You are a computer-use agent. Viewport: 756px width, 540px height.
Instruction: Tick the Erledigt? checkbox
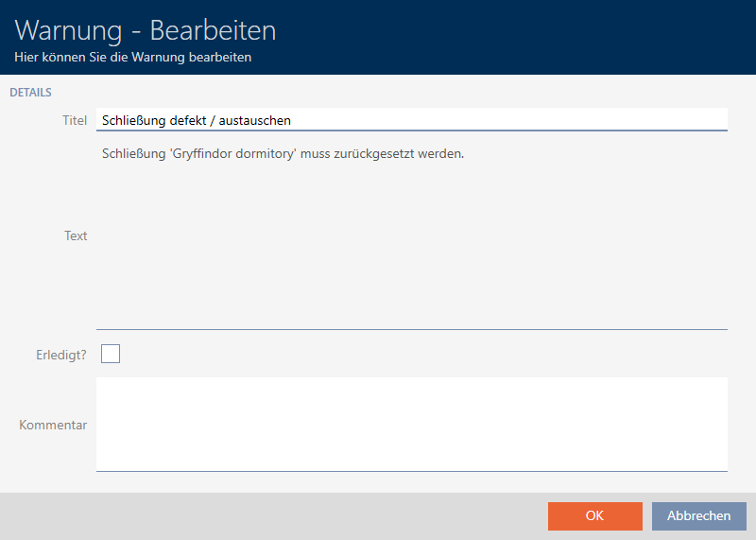pyautogui.click(x=111, y=354)
